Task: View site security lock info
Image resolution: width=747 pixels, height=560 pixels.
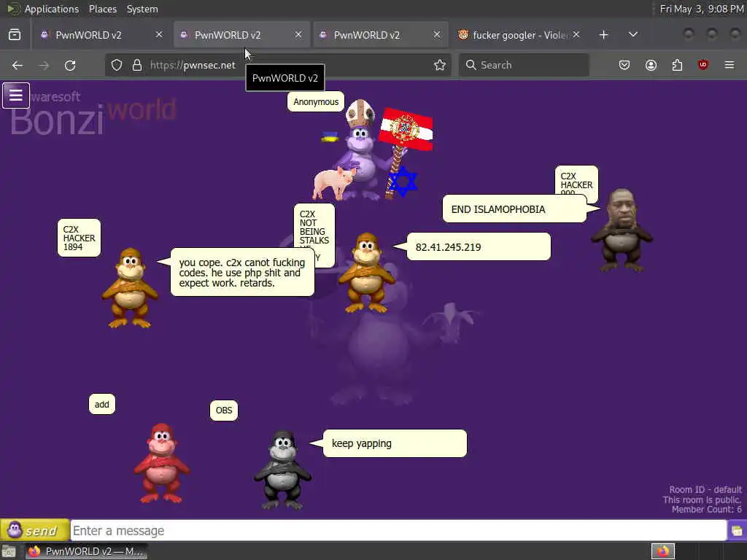Action: pyautogui.click(x=137, y=65)
